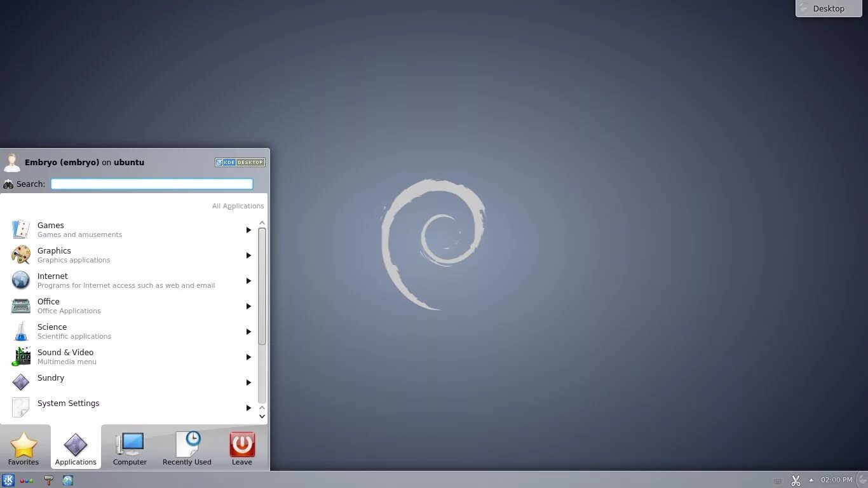Click the application list scroll-down arrow

pos(262,416)
